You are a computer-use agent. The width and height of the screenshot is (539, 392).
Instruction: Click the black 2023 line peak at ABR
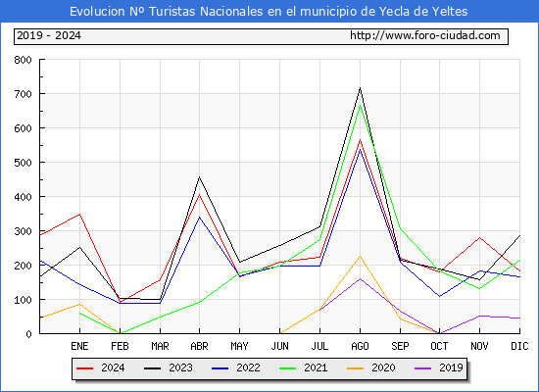coord(199,177)
